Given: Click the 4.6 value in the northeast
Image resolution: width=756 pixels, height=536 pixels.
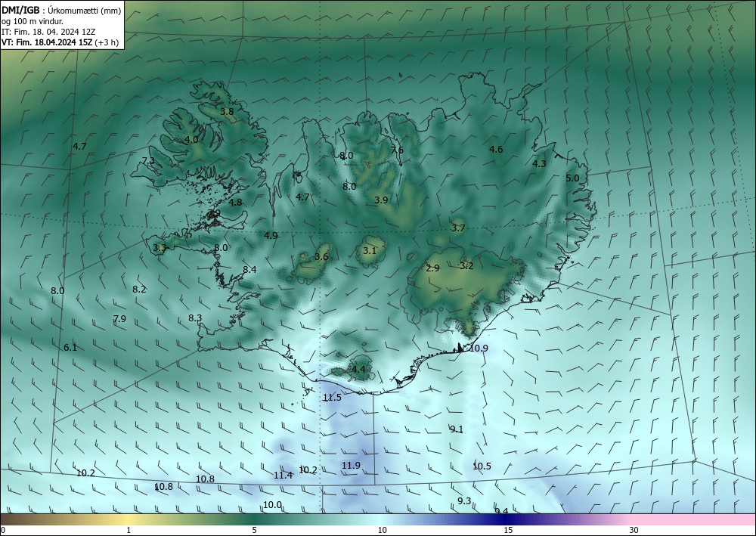Looking at the screenshot, I should [x=496, y=149].
